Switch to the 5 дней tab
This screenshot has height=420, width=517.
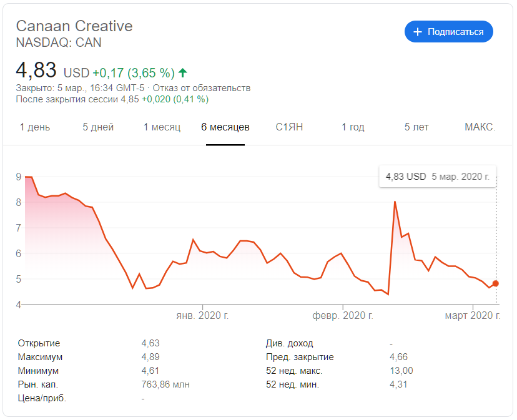(98, 127)
